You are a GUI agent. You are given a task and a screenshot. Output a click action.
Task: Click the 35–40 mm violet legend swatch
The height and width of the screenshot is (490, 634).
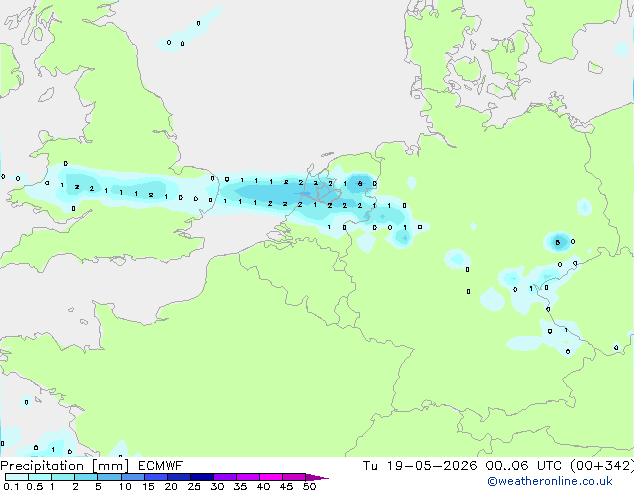[x=248, y=477]
